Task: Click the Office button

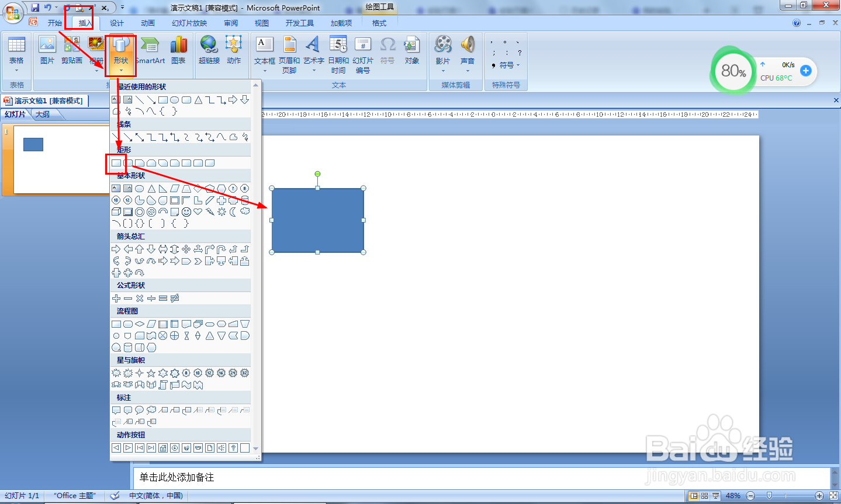Action: (13, 13)
